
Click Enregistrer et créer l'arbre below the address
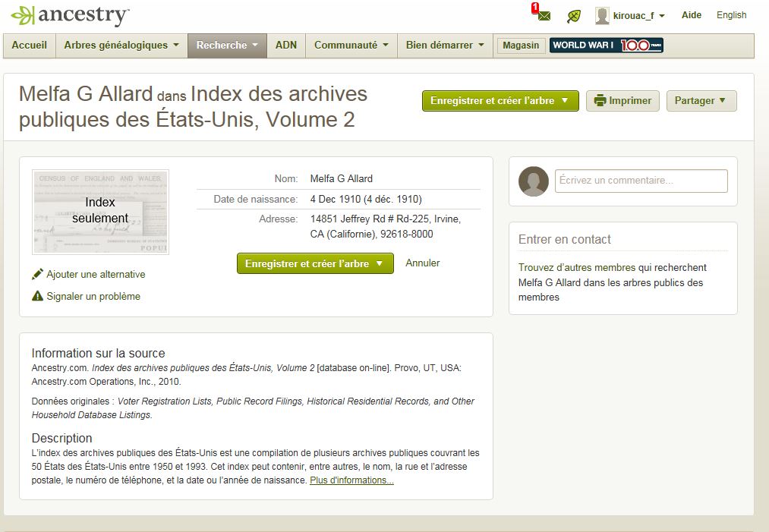click(x=315, y=263)
